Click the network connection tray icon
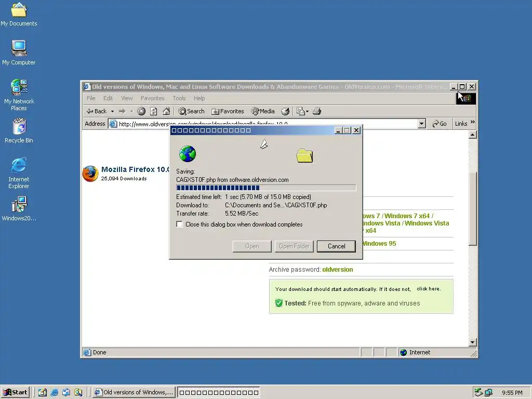 (x=488, y=393)
